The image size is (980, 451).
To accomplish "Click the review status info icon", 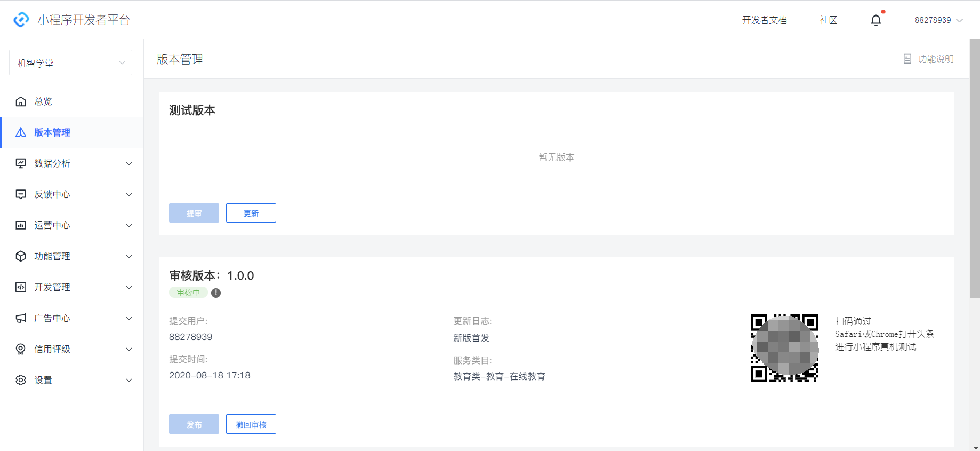I will (x=216, y=293).
